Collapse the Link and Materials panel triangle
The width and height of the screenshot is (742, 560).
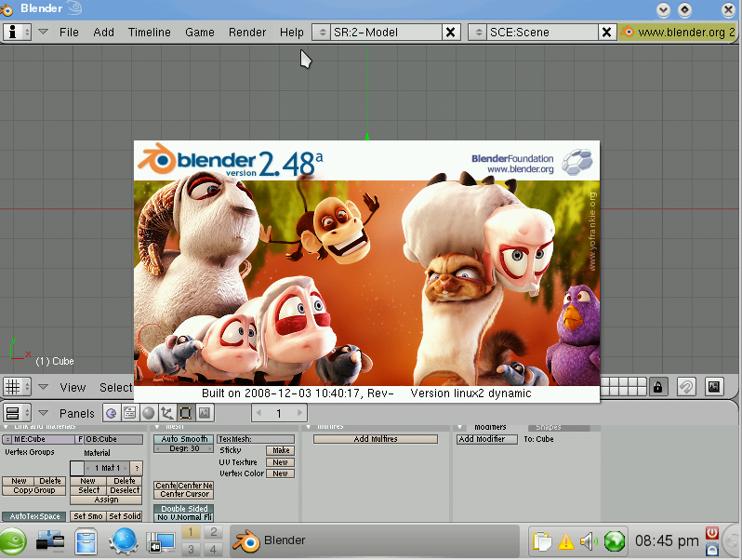point(6,427)
